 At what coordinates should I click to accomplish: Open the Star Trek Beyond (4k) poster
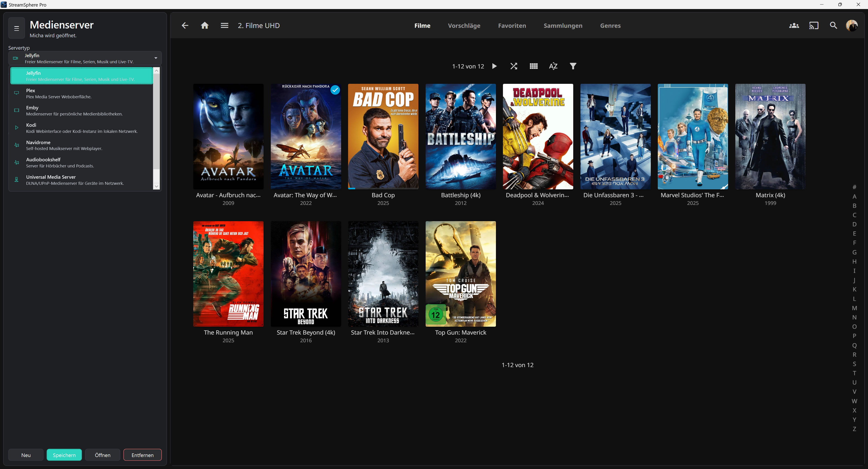click(x=306, y=274)
